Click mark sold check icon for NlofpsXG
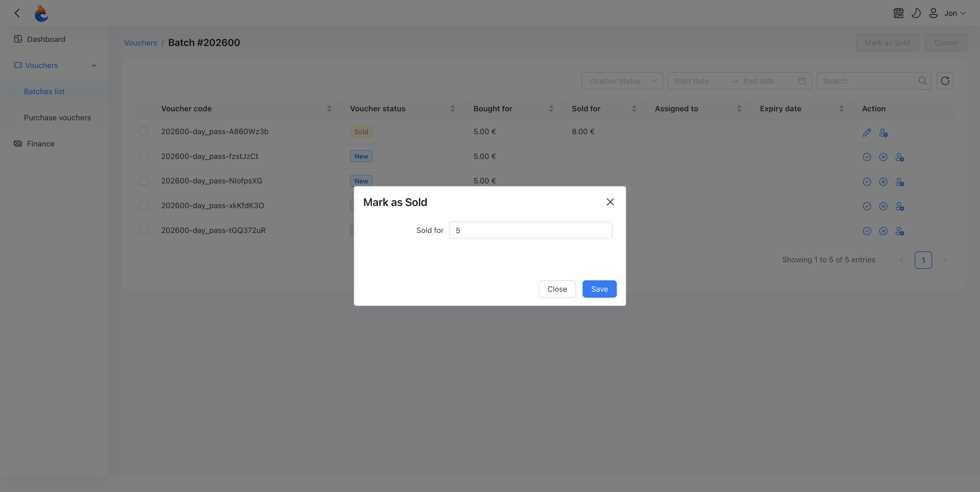 click(867, 182)
